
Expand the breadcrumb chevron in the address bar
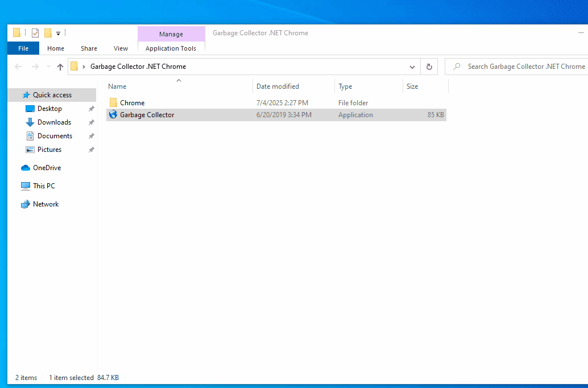[84, 67]
